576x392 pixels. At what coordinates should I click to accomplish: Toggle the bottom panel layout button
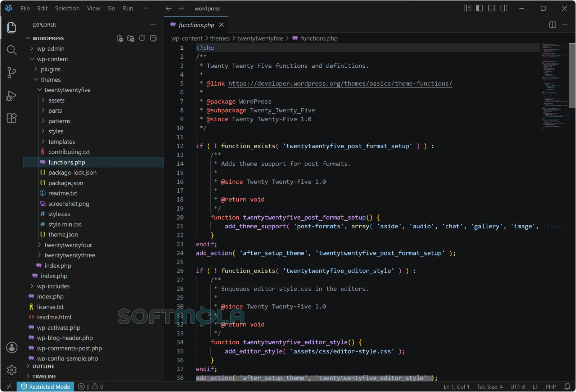492,8
